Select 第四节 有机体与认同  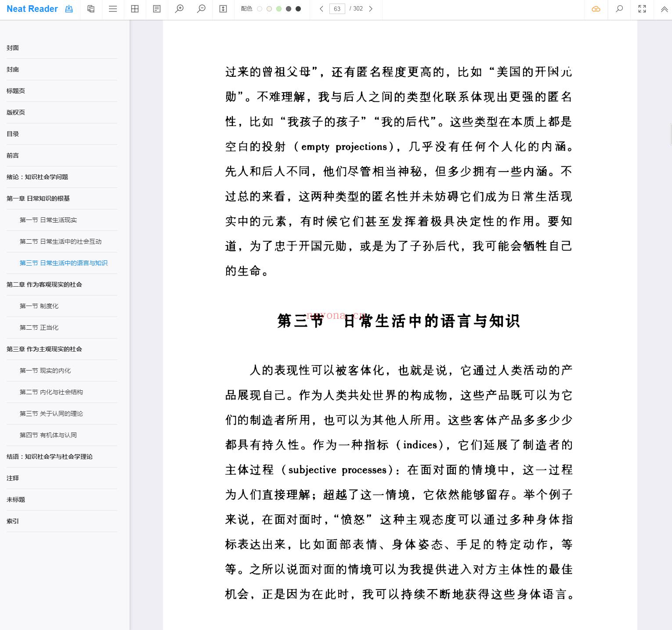[x=48, y=435]
